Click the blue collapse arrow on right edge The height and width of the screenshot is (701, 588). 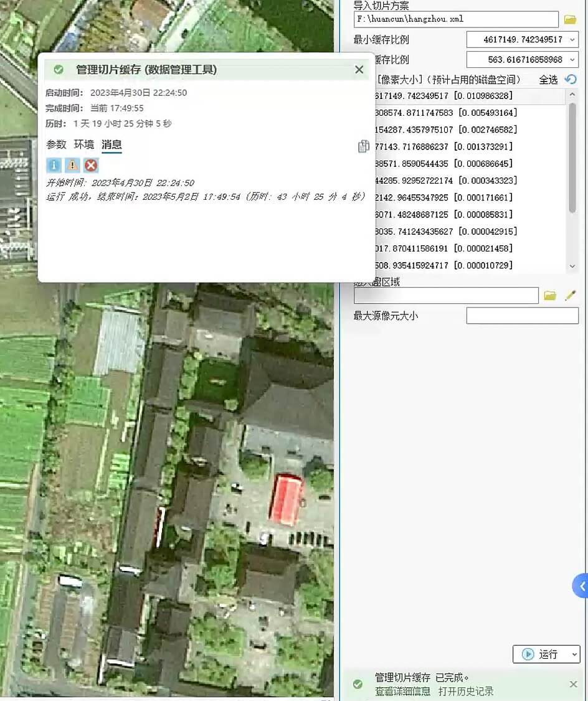582,586
